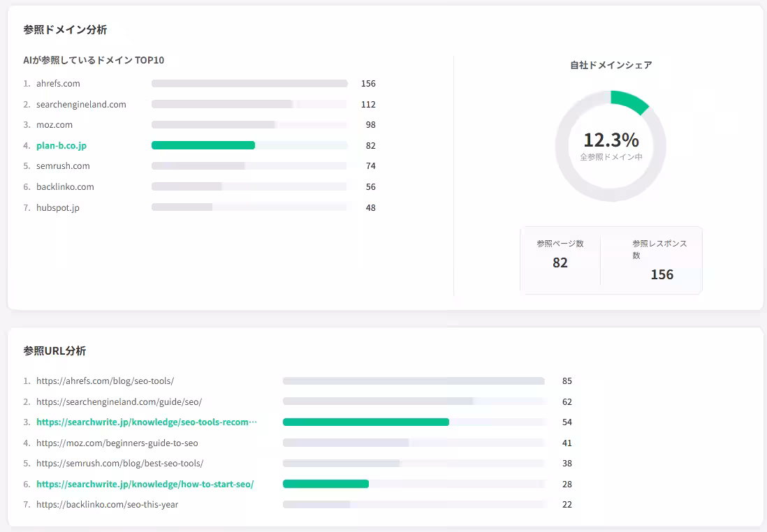Screen dimensions: 767x532
Task: Click the 参照URL分析 section title
Action: (54, 351)
